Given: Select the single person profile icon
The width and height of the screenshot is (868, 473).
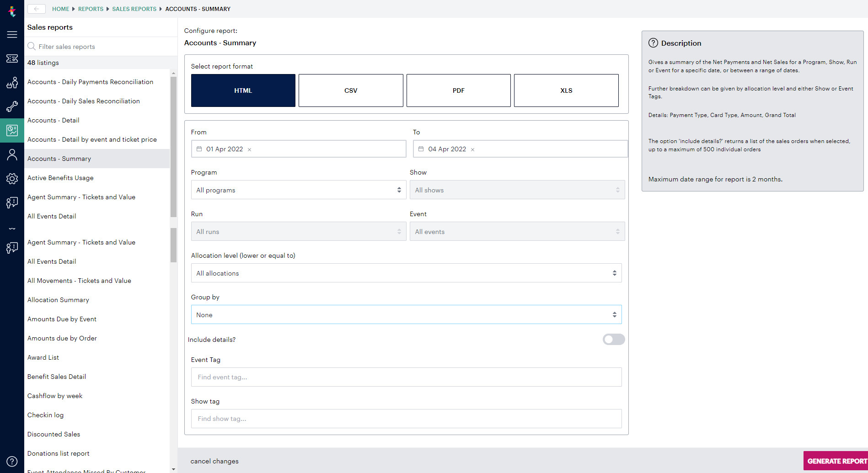Looking at the screenshot, I should click(x=12, y=154).
